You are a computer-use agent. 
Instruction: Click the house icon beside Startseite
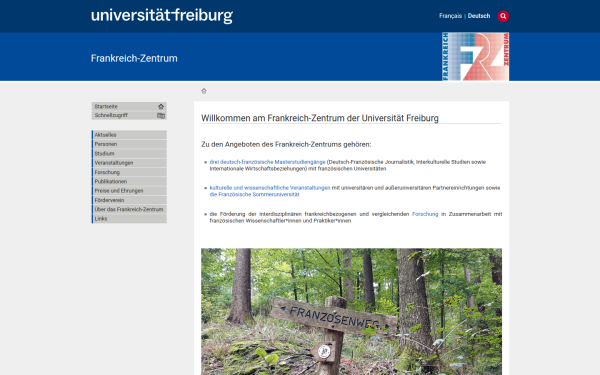(161, 106)
